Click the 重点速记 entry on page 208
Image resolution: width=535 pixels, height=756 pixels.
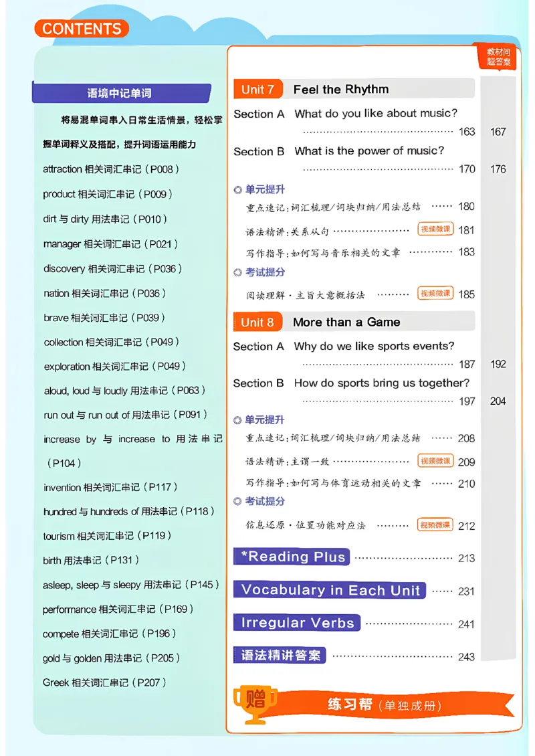[333, 438]
